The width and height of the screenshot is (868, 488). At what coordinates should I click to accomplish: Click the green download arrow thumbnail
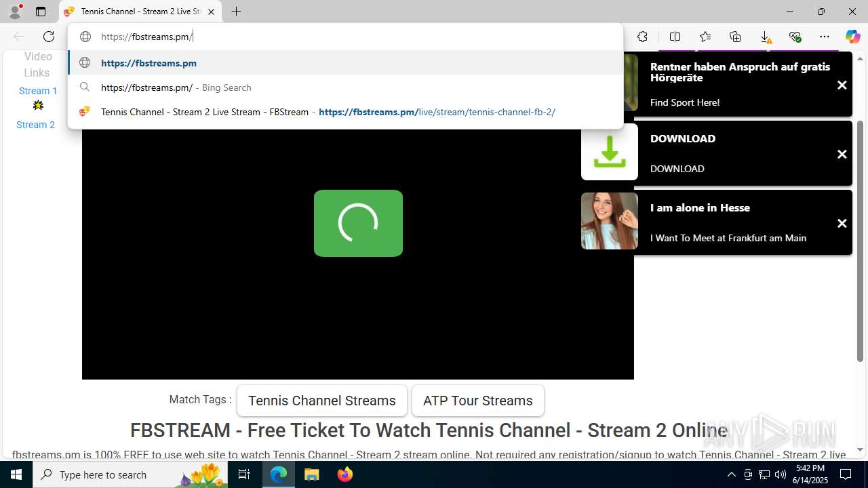point(610,152)
